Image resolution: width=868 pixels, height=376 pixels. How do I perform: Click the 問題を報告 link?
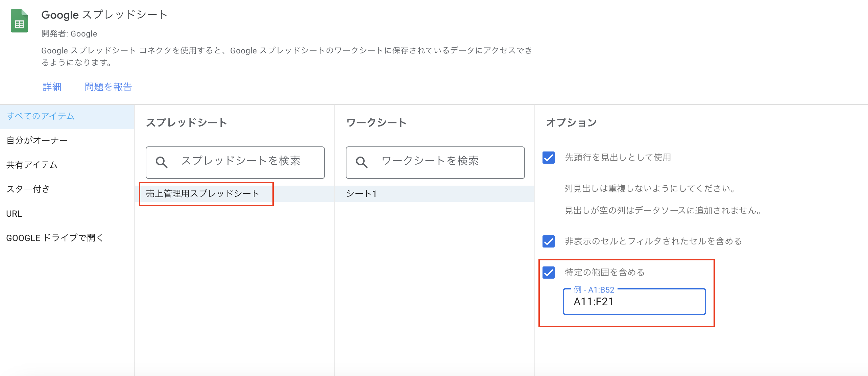click(x=108, y=87)
